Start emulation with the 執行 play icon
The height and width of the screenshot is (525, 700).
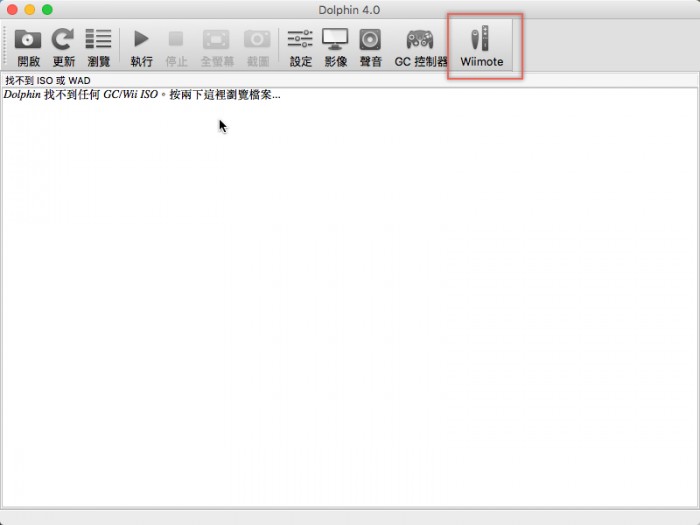click(141, 39)
